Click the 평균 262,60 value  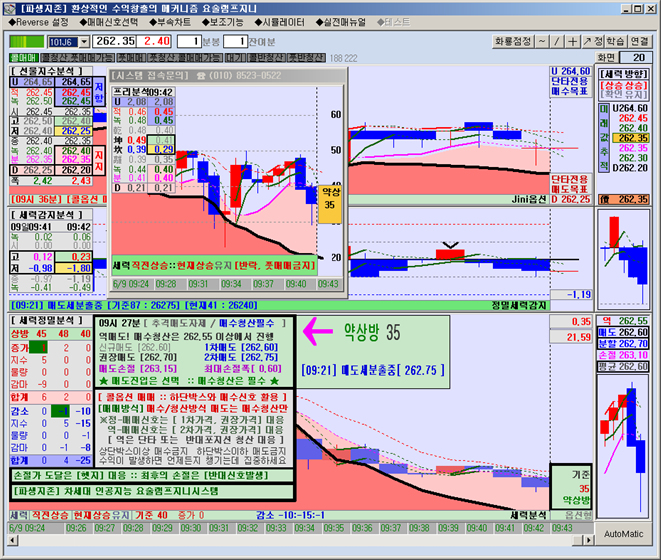[623, 366]
